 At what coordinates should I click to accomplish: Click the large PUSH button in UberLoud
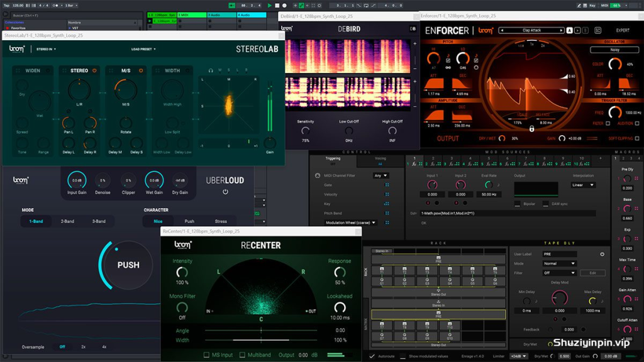point(128,265)
